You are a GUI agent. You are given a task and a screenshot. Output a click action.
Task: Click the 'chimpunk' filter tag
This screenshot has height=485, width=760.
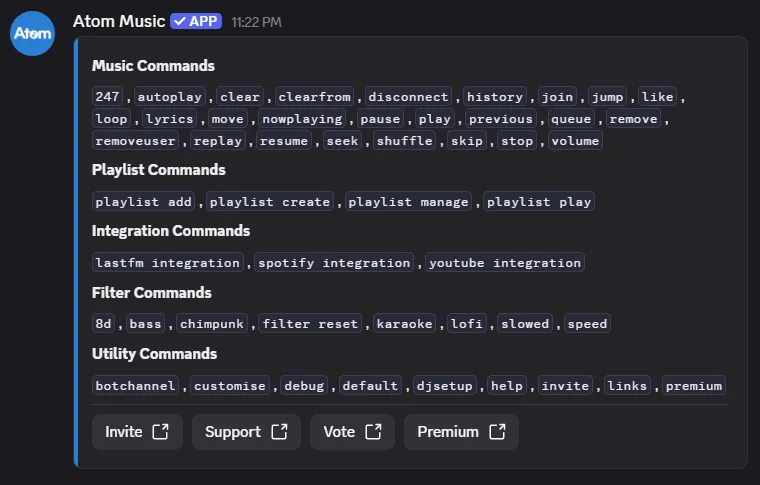212,324
